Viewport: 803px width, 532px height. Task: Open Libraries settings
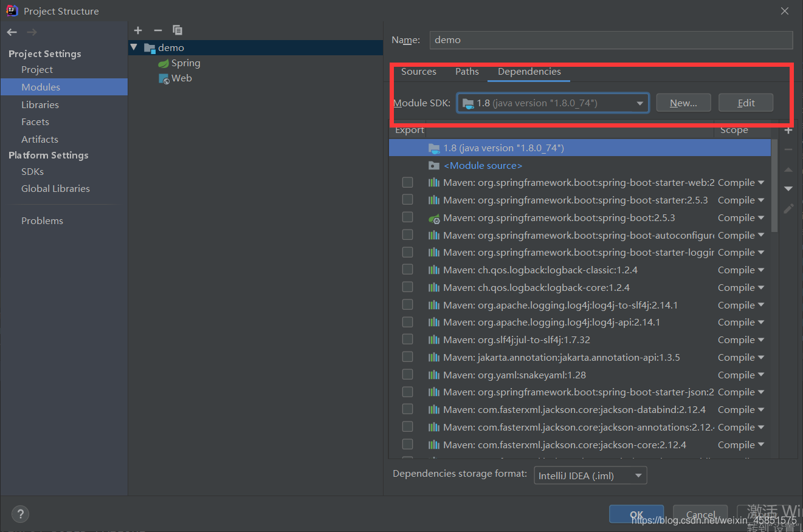tap(40, 104)
